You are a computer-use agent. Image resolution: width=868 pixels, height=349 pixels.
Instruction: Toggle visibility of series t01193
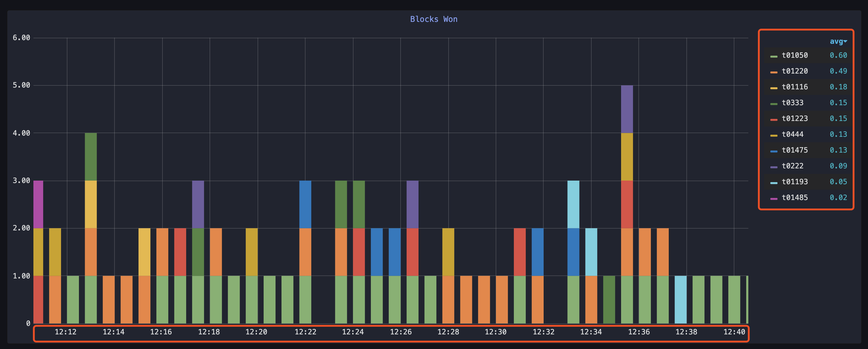pos(795,181)
